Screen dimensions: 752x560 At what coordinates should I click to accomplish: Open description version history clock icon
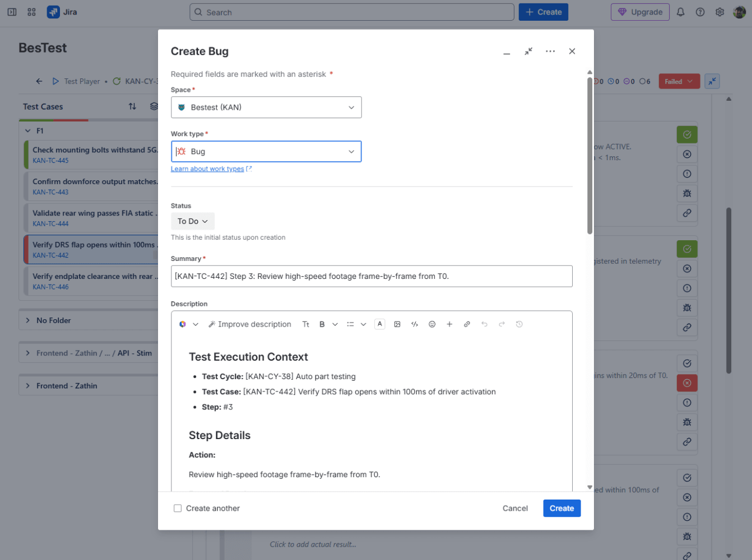point(519,324)
